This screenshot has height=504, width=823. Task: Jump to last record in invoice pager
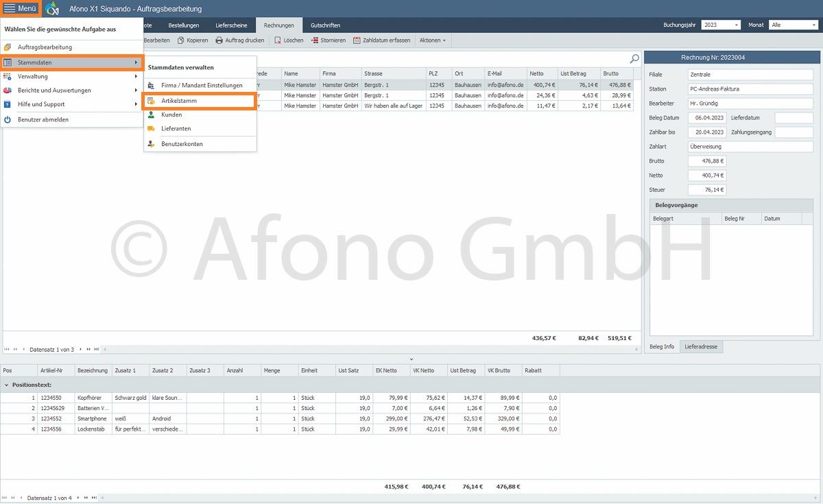point(95,350)
